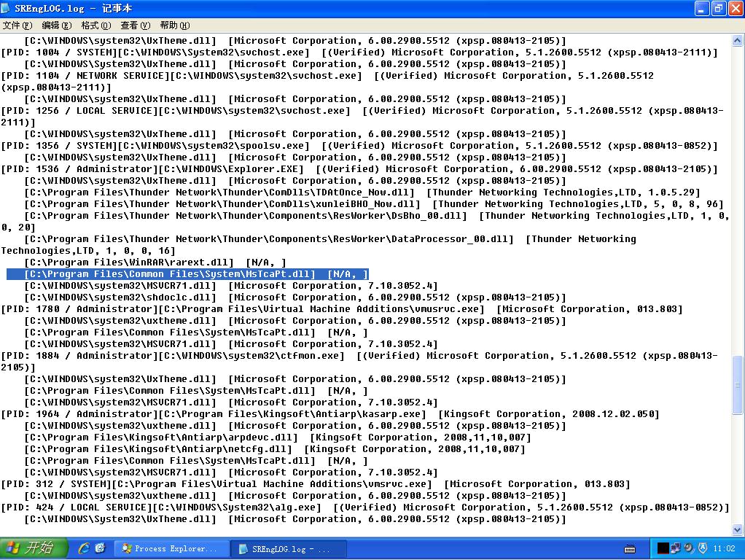Click the WinRAR rarext.dll line

pos(155,262)
